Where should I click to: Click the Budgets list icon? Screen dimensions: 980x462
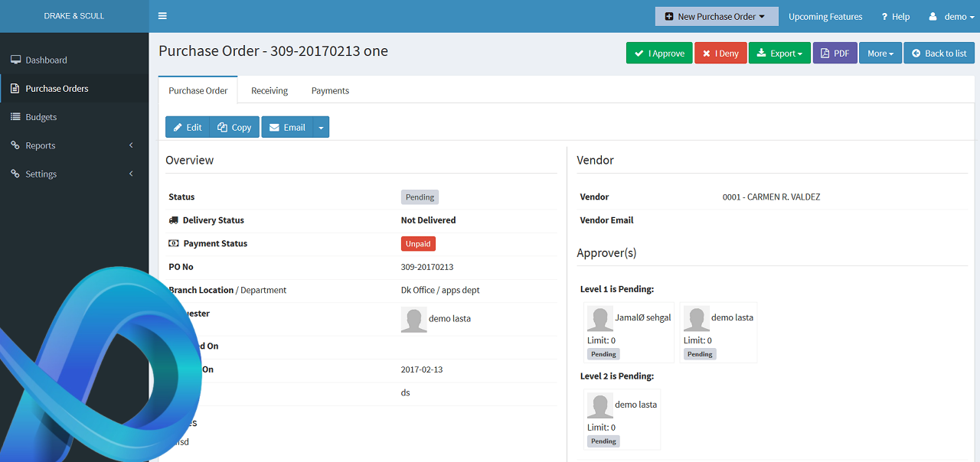(15, 117)
